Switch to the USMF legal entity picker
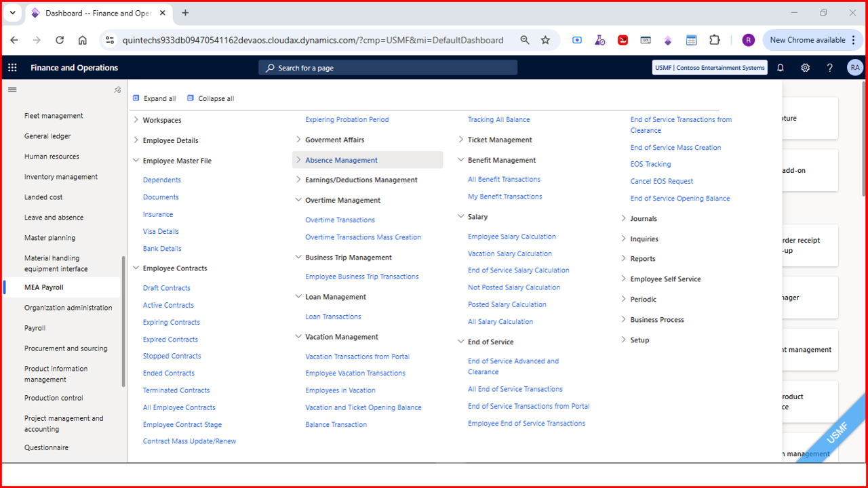The height and width of the screenshot is (488, 868). click(709, 67)
